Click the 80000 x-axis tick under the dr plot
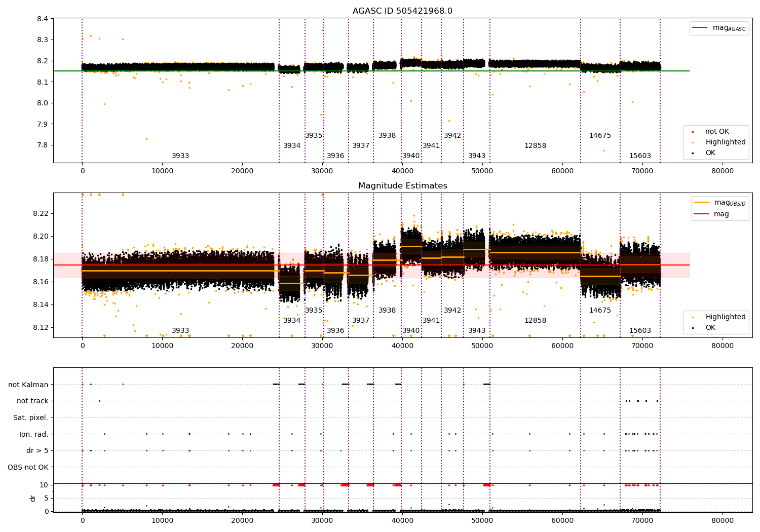 (722, 520)
